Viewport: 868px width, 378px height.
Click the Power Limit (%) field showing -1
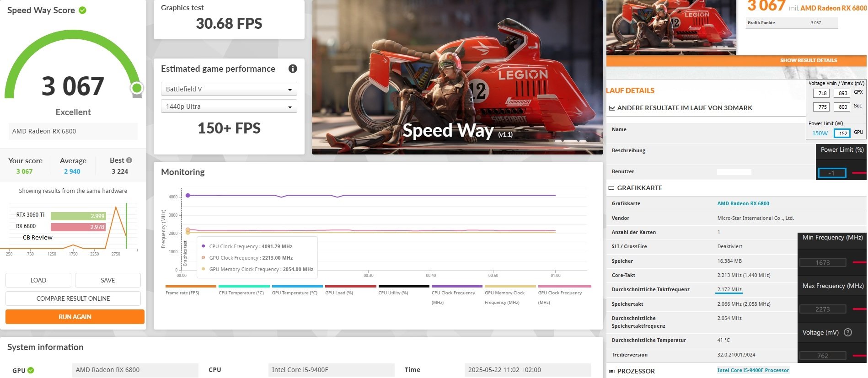point(832,173)
